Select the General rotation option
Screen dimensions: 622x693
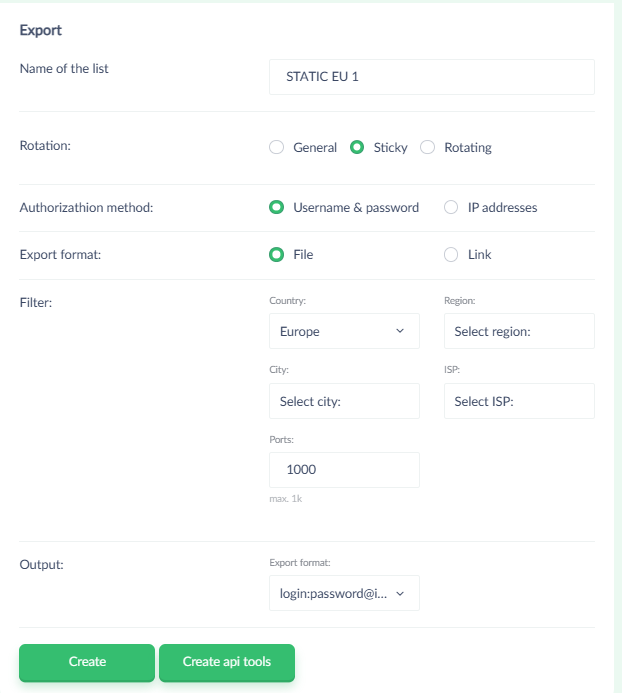tap(277, 148)
